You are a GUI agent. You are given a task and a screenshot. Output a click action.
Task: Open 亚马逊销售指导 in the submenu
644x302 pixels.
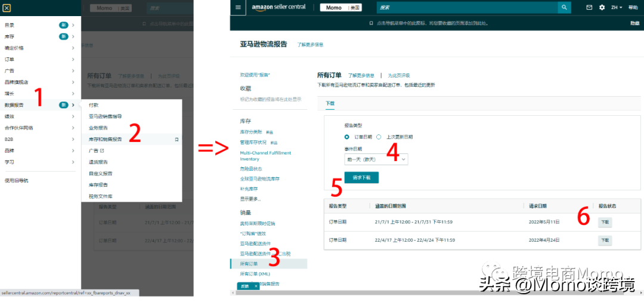point(105,116)
